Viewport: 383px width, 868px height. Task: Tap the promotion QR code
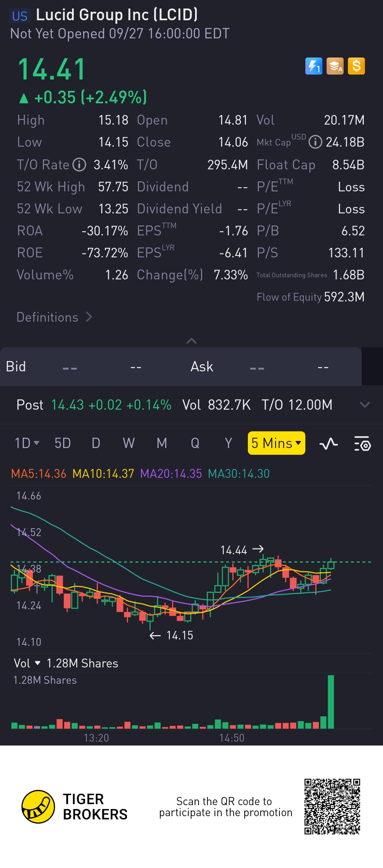pos(332,807)
